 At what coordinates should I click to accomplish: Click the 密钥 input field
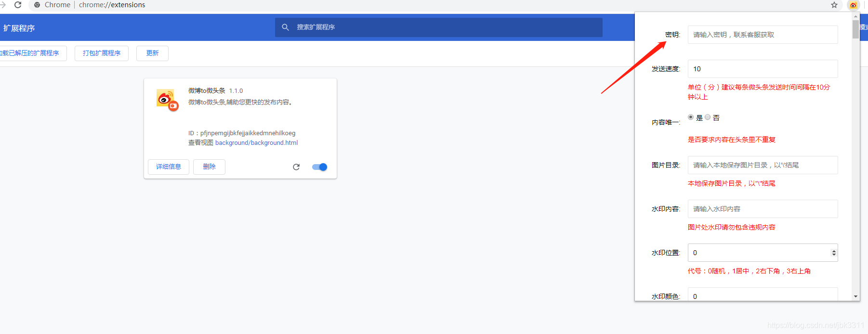click(x=763, y=35)
